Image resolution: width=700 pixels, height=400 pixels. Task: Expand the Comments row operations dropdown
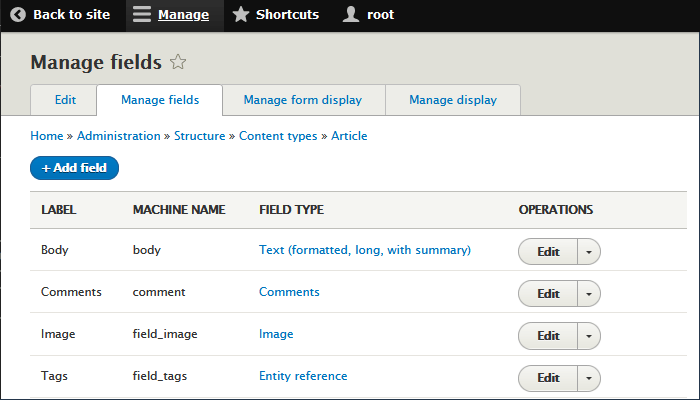tap(589, 294)
